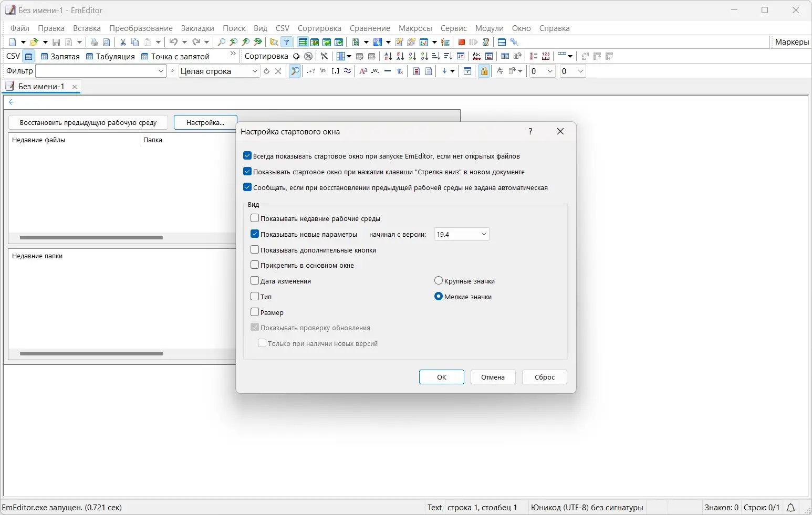The height and width of the screenshot is (515, 812).
Task: Click the 'Запятая' CSV mode button
Action: (x=60, y=56)
